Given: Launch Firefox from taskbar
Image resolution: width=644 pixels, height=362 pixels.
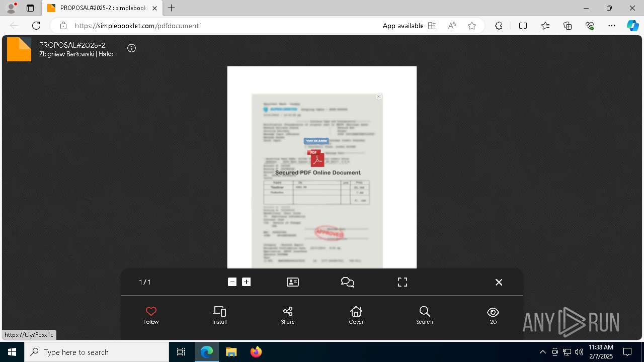Looking at the screenshot, I should [x=256, y=352].
